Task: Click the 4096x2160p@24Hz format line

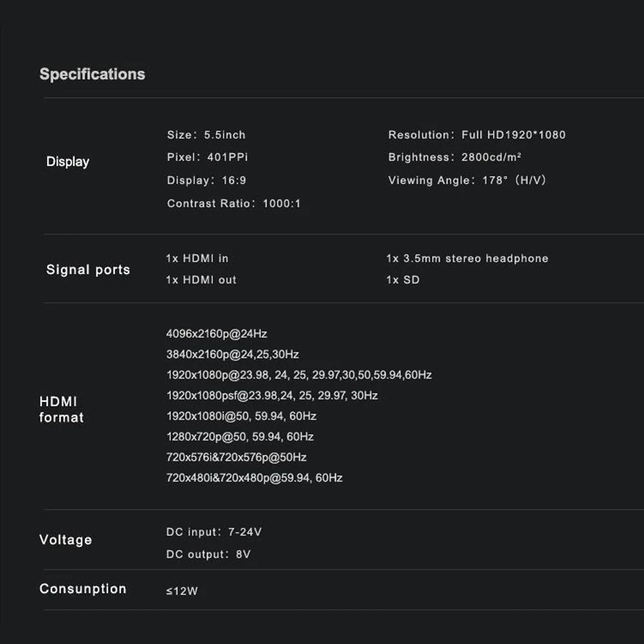Action: [216, 334]
